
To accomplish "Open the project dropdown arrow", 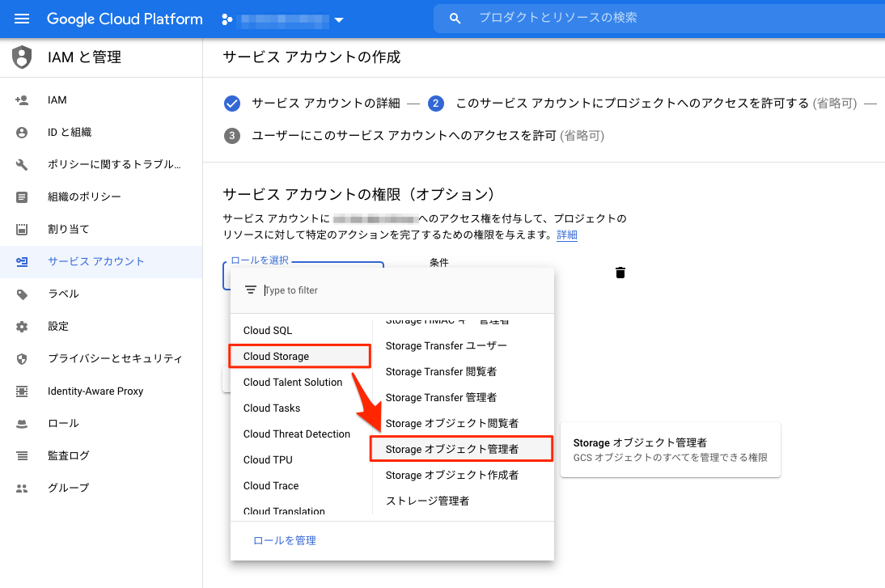I will click(x=339, y=19).
